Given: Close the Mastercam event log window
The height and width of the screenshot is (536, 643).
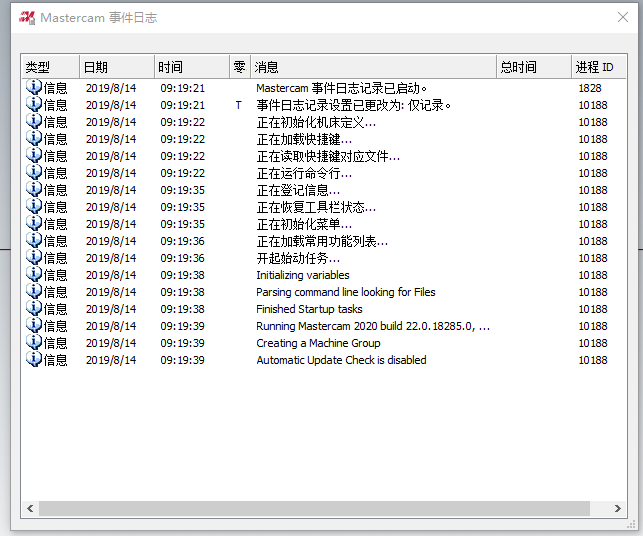Looking at the screenshot, I should [x=622, y=17].
